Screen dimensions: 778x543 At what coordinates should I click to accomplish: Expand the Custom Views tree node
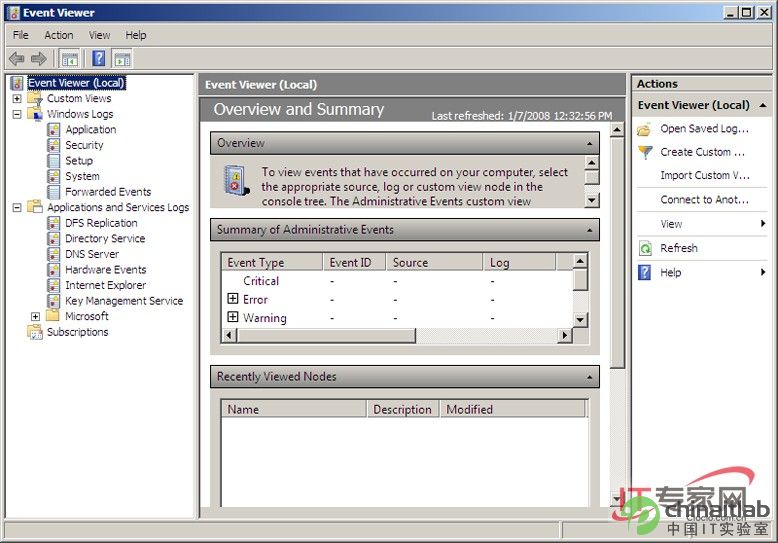click(17, 99)
